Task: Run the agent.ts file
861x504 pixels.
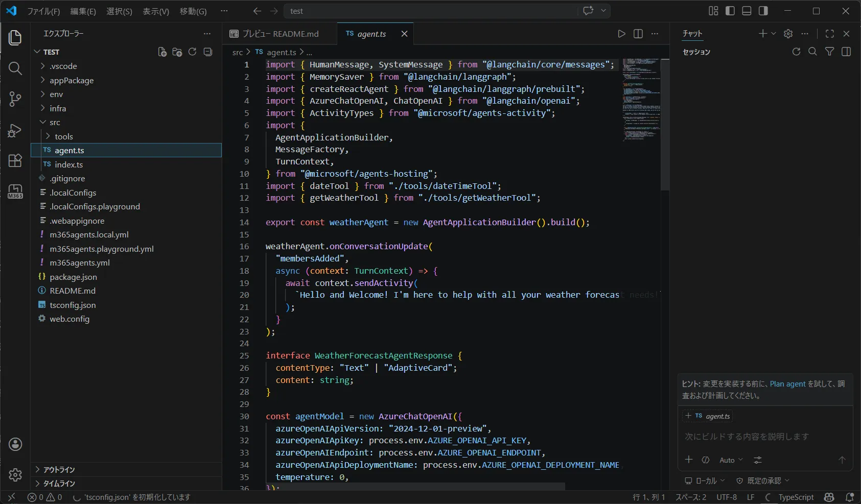Action: [x=621, y=34]
